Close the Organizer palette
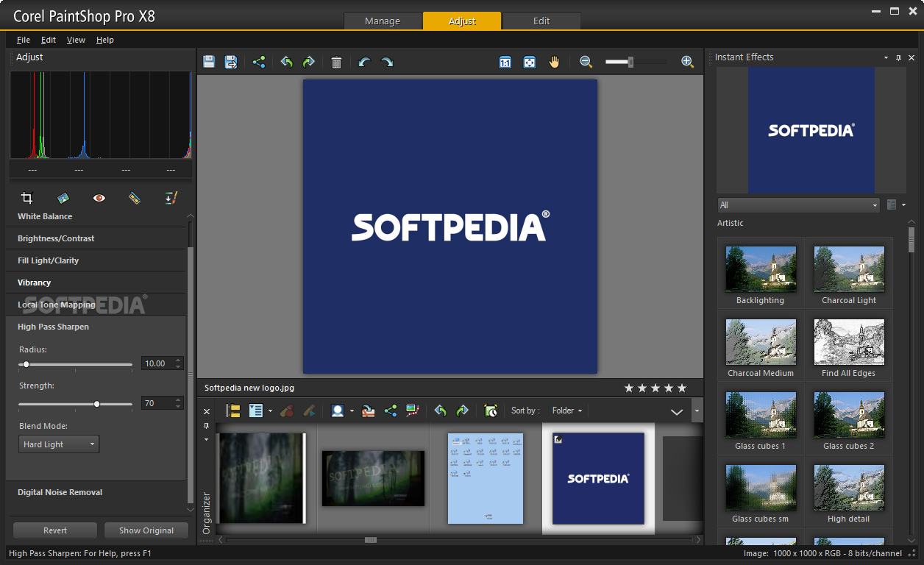The image size is (924, 565). point(207,411)
